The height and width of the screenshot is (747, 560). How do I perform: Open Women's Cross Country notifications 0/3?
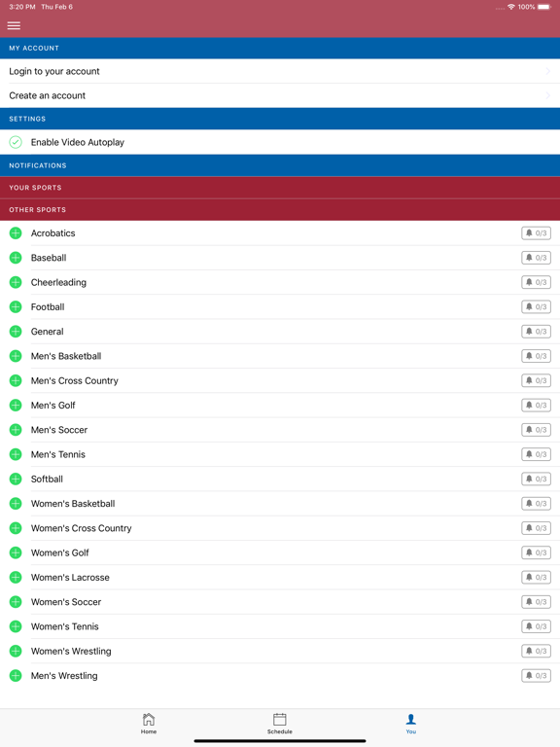pos(537,528)
